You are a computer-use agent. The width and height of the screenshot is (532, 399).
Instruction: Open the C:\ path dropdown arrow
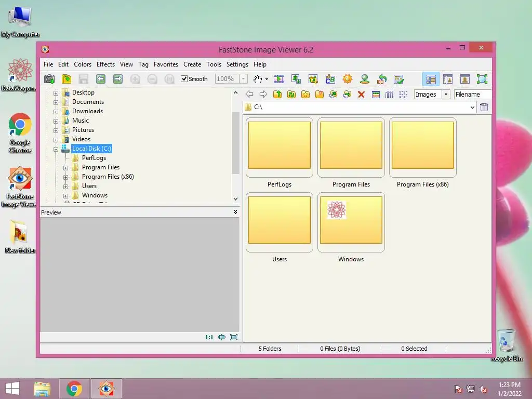472,107
